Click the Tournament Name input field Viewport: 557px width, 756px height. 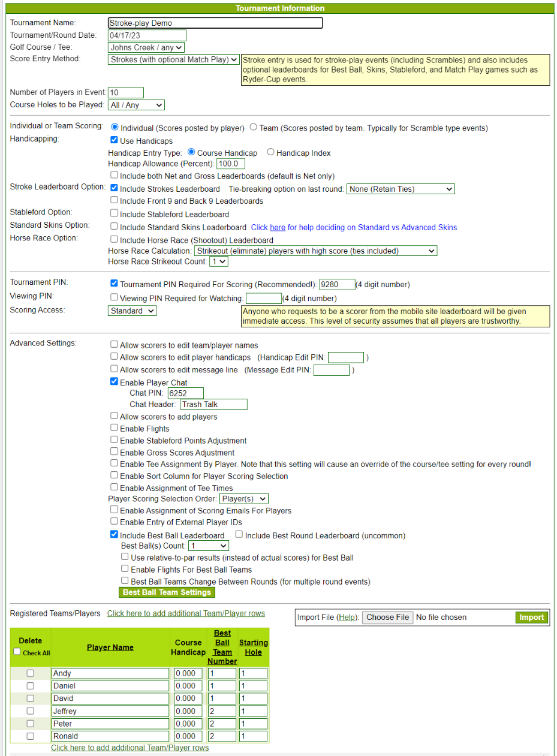tap(216, 23)
